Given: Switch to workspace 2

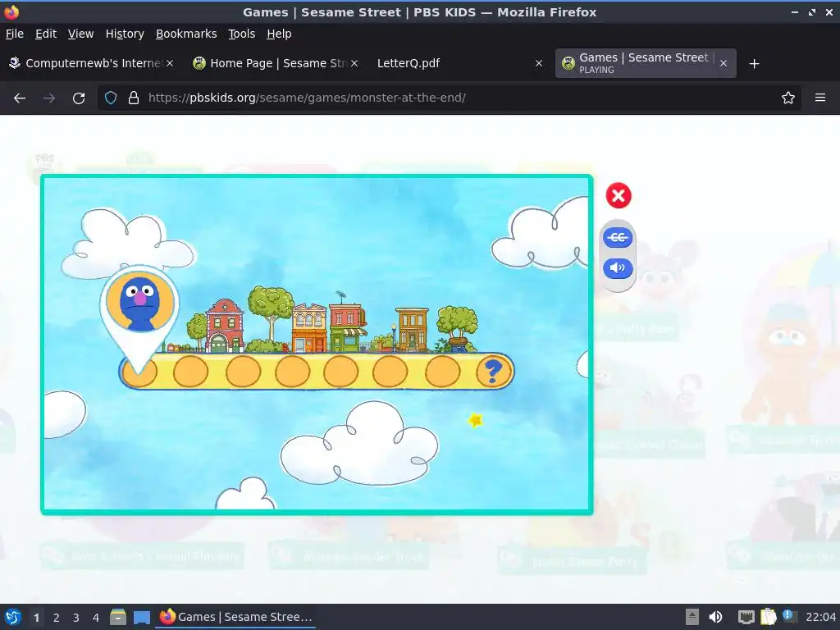Looking at the screenshot, I should pyautogui.click(x=57, y=618).
